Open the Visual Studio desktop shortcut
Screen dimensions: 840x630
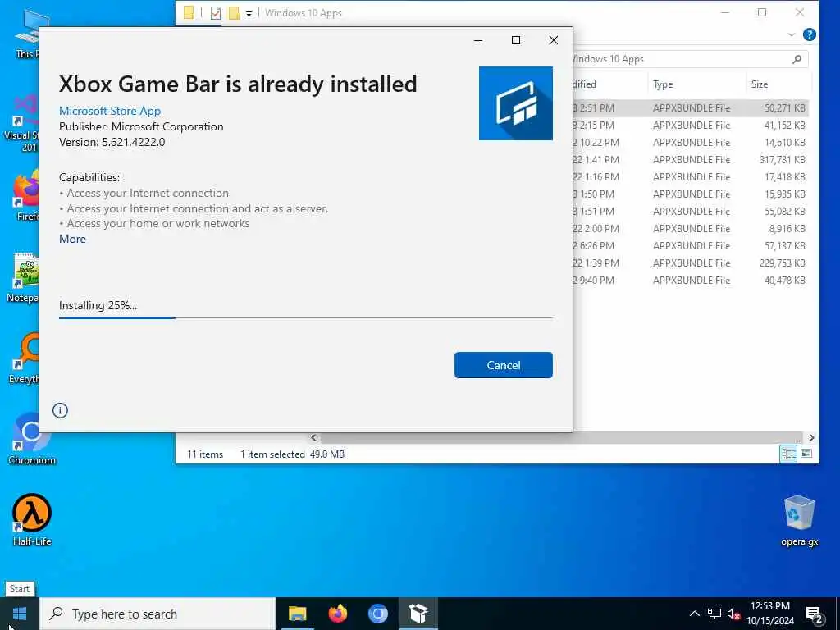(x=22, y=122)
